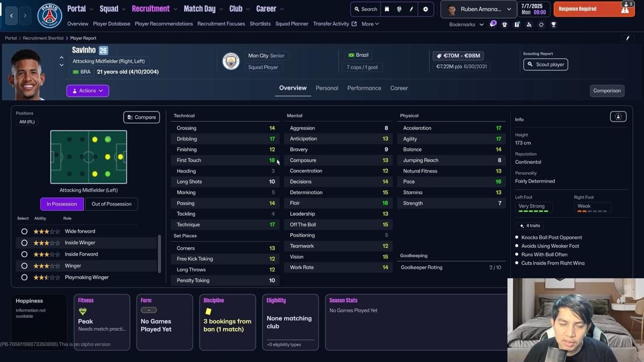644x362 pixels.
Task: Select the Wide forward role radio button
Action: click(x=23, y=231)
